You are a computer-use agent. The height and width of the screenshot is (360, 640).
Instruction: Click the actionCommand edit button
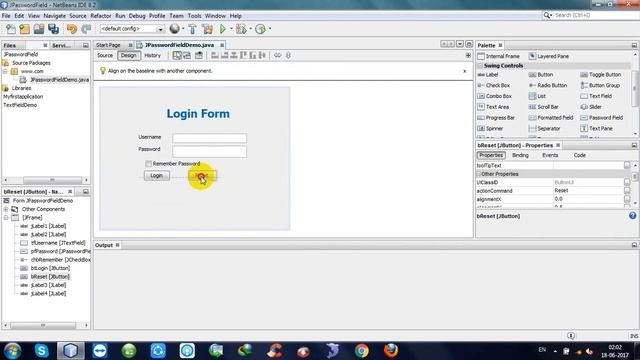(627, 191)
